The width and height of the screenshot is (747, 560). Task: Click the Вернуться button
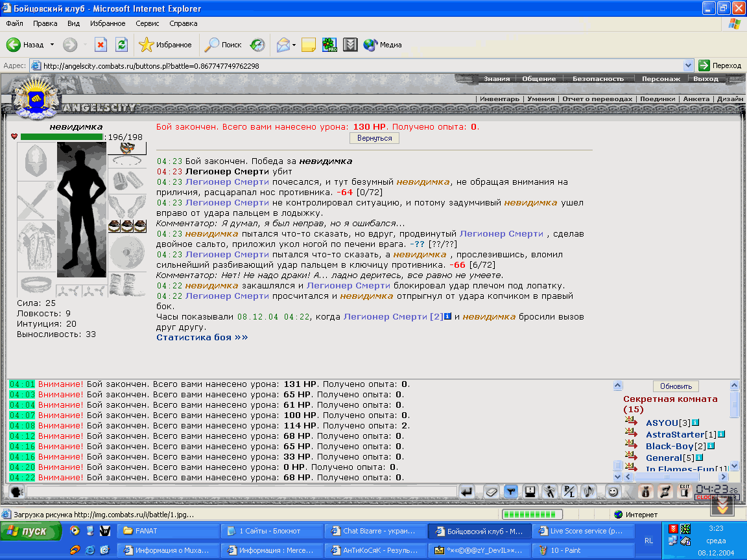[x=374, y=138]
